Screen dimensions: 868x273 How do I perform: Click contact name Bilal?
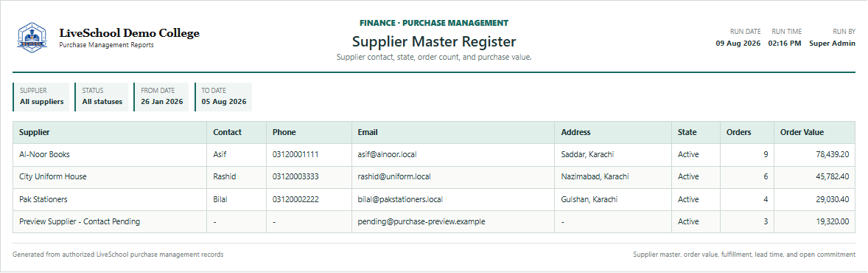[220, 199]
